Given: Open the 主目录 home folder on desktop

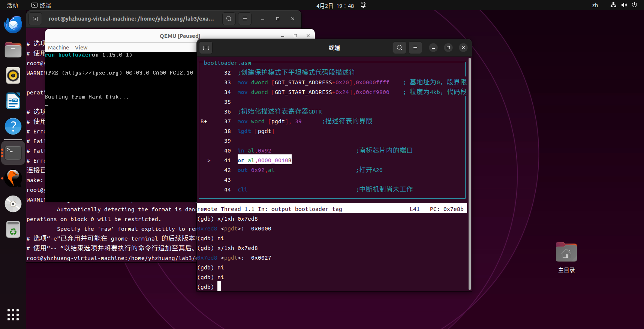Looking at the screenshot, I should tap(566, 258).
